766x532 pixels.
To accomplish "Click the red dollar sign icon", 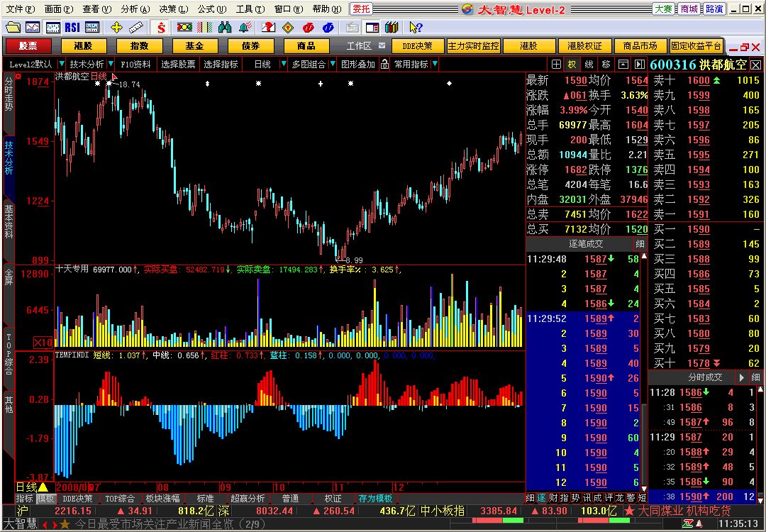I will (x=161, y=28).
